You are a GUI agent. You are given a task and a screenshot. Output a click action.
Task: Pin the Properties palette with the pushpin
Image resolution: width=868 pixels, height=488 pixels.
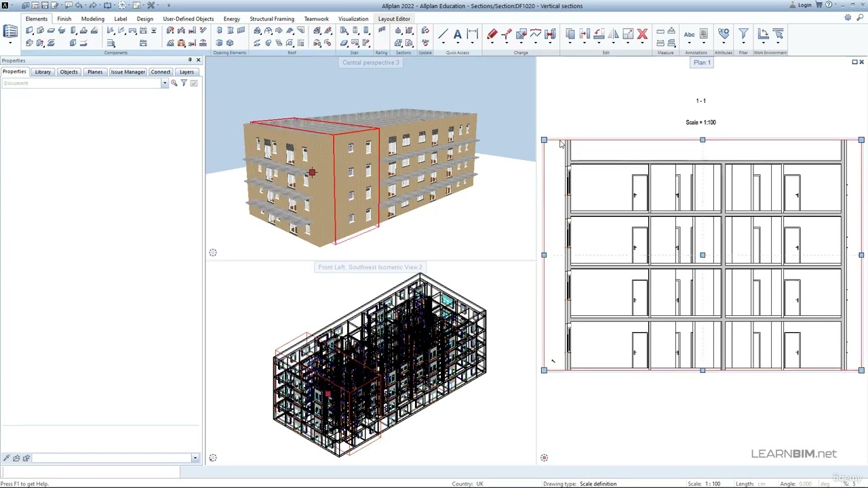point(190,60)
